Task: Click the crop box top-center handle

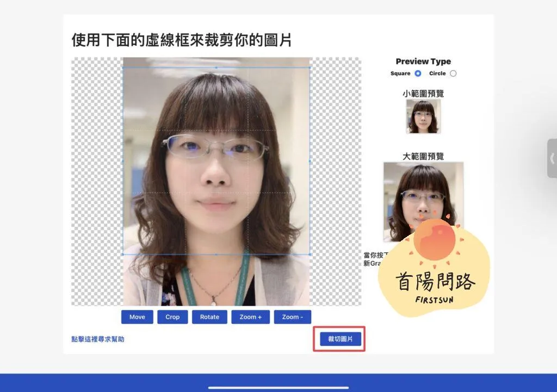Action: [x=216, y=67]
